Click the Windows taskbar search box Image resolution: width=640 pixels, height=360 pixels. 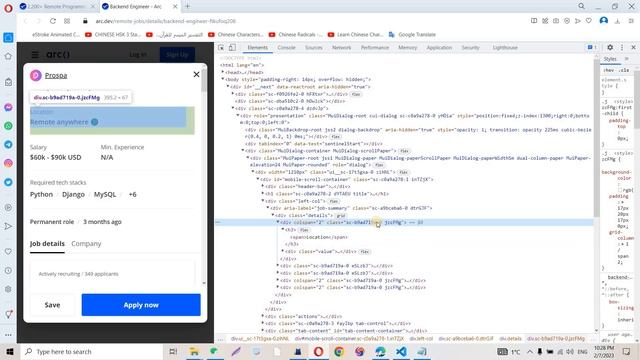[91, 351]
